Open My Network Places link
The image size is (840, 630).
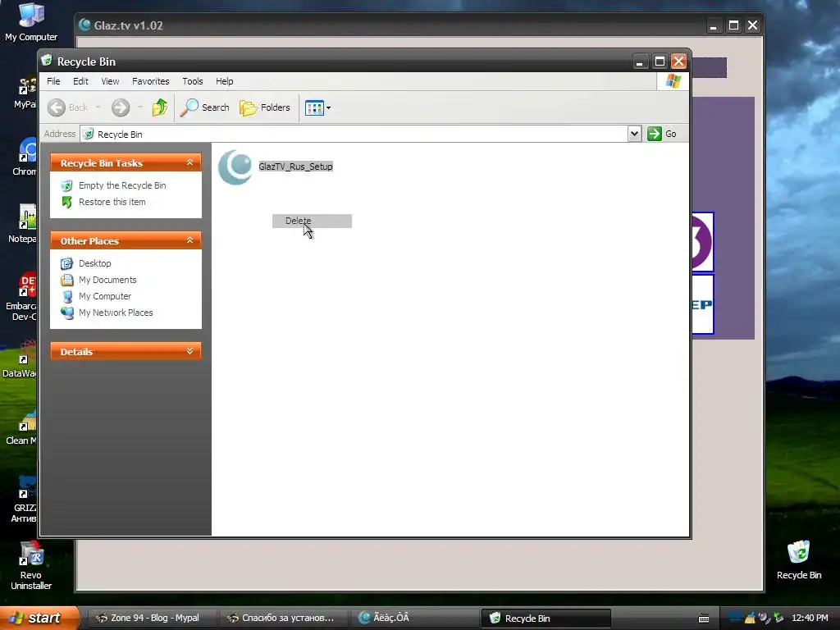coord(116,313)
